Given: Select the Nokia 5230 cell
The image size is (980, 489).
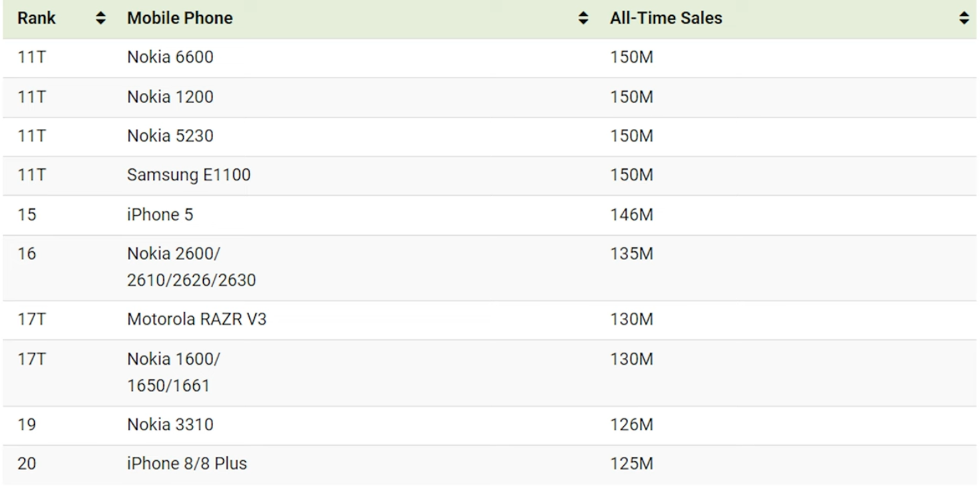Looking at the screenshot, I should [x=170, y=136].
